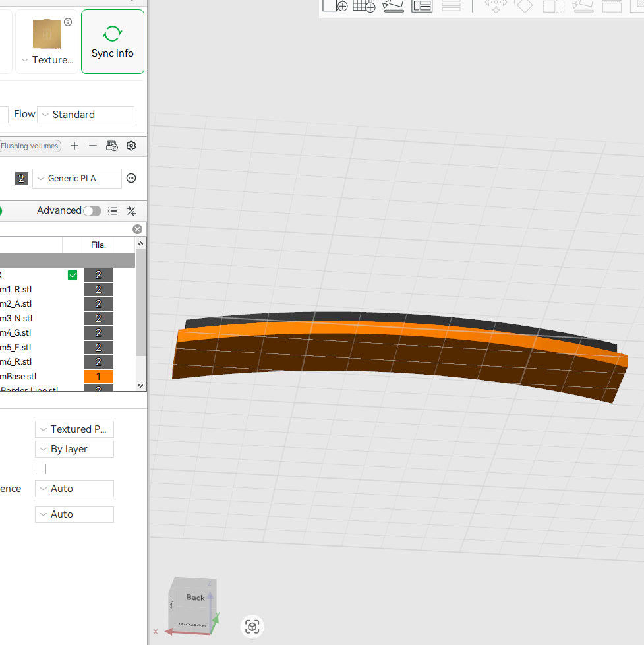The width and height of the screenshot is (644, 645).
Task: Enable the checkbox below By layer
Action: coord(41,468)
